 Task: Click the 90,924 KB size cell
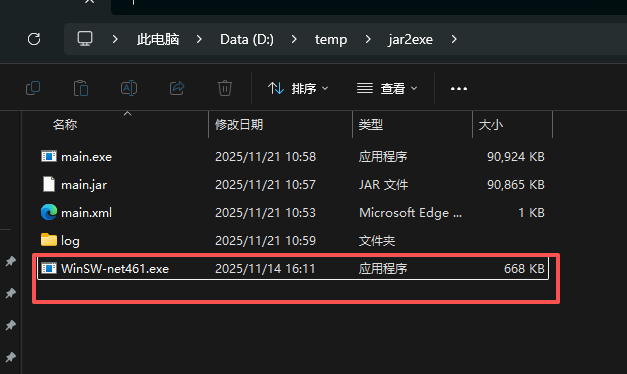click(x=516, y=156)
